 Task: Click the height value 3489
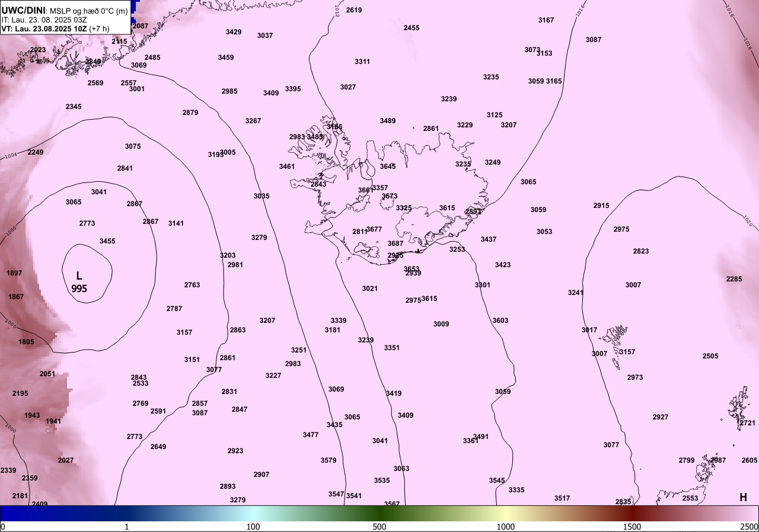pyautogui.click(x=388, y=121)
